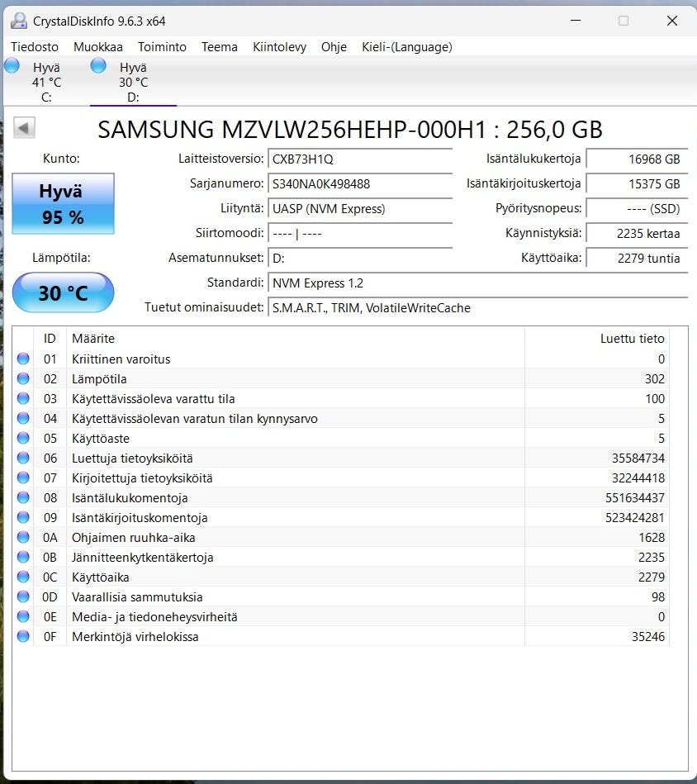Click status orb for Media- ja tiedoneheysvirheitä row
Image resolution: width=697 pixels, height=784 pixels.
click(x=23, y=616)
